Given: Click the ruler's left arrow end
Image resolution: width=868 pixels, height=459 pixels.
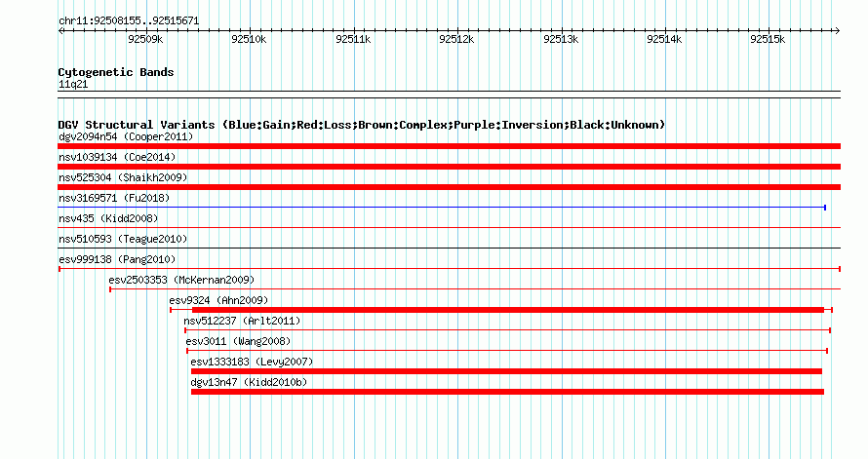Looking at the screenshot, I should (x=60, y=30).
